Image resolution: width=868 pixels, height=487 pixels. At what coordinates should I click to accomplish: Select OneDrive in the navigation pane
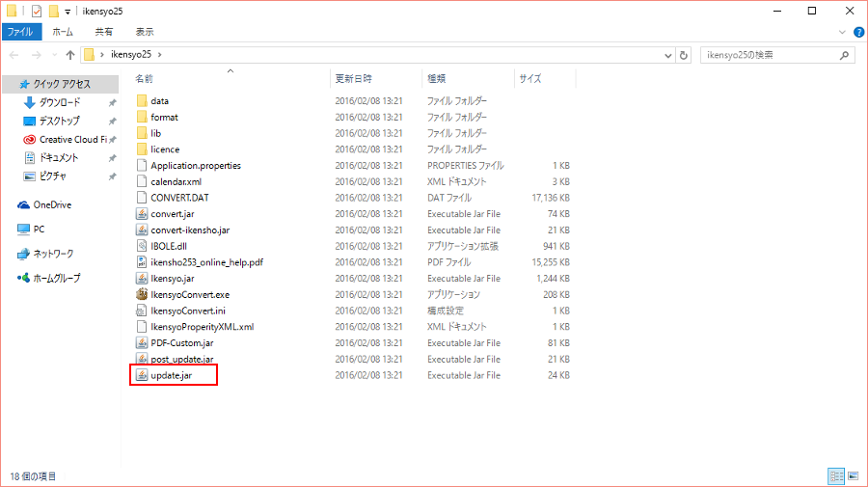[x=52, y=204]
